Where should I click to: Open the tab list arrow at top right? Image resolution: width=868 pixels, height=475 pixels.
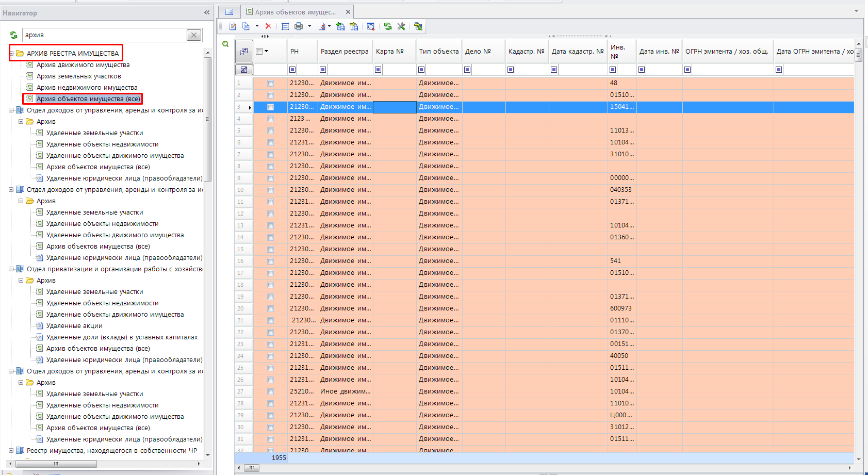856,11
